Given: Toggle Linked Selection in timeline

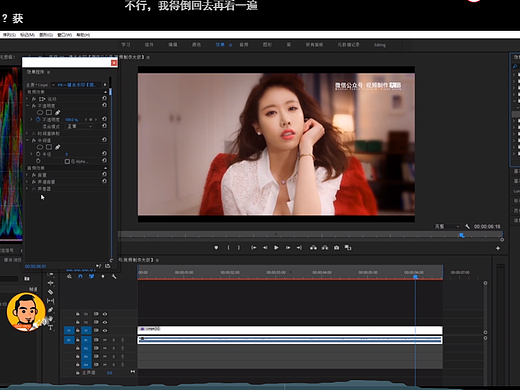Looking at the screenshot, I should 91,276.
